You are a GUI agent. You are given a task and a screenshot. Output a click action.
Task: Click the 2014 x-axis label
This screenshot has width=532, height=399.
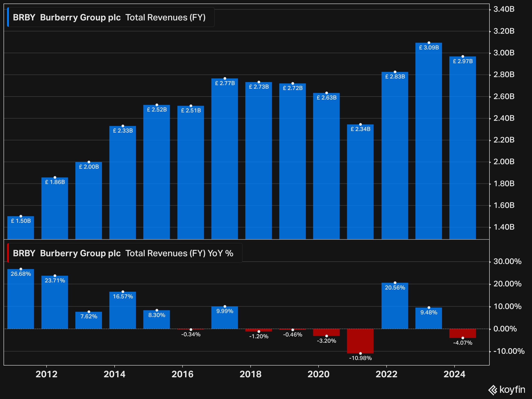pos(114,374)
